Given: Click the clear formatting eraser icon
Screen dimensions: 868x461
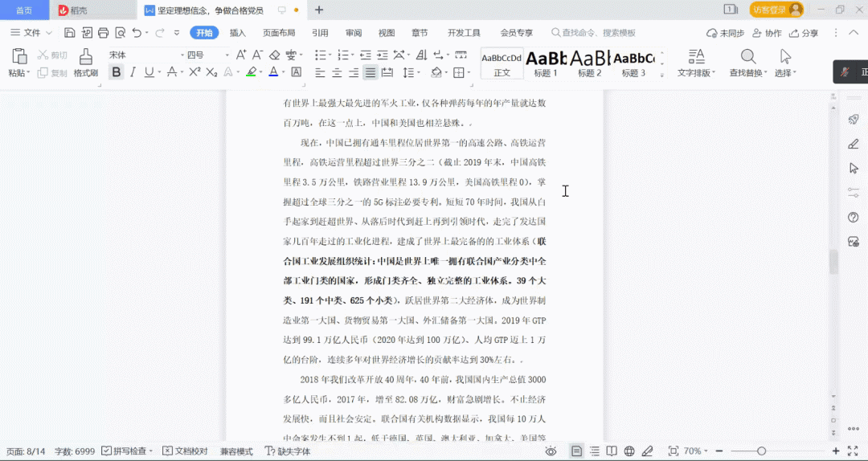Looking at the screenshot, I should point(274,55).
